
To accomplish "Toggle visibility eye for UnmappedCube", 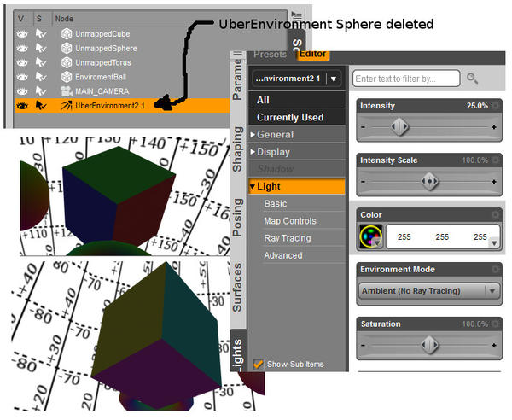I will pyautogui.click(x=22, y=33).
